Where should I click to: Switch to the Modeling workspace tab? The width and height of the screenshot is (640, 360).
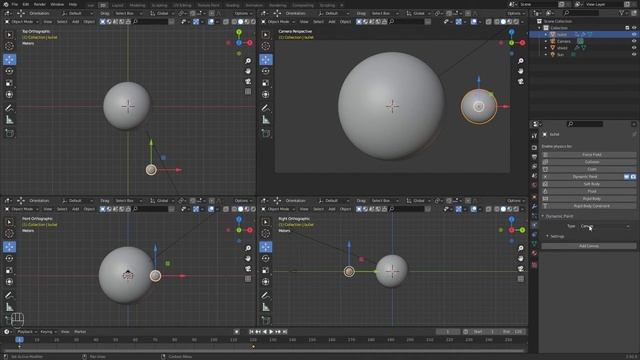point(137,5)
